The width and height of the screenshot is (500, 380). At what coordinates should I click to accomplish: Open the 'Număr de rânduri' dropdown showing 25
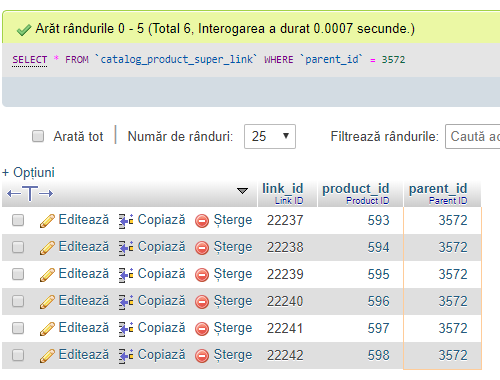click(x=270, y=136)
